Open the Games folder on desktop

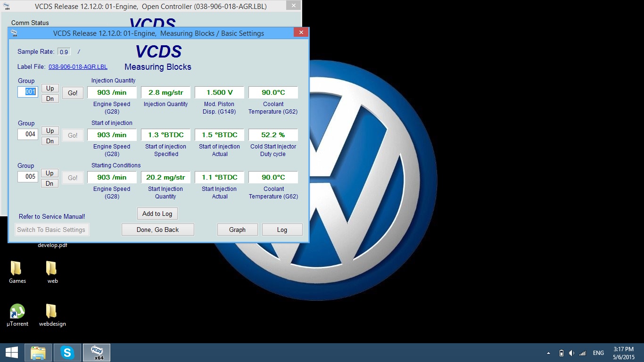click(17, 269)
